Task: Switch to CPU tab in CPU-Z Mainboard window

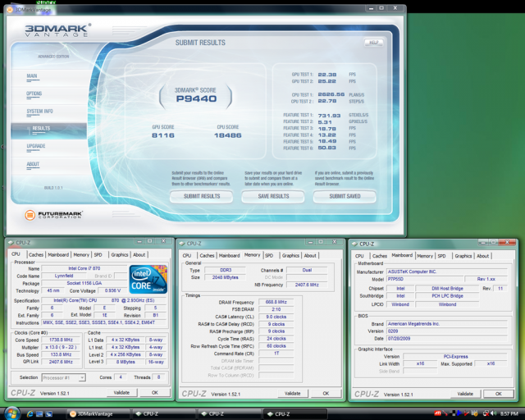Action: [x=359, y=256]
